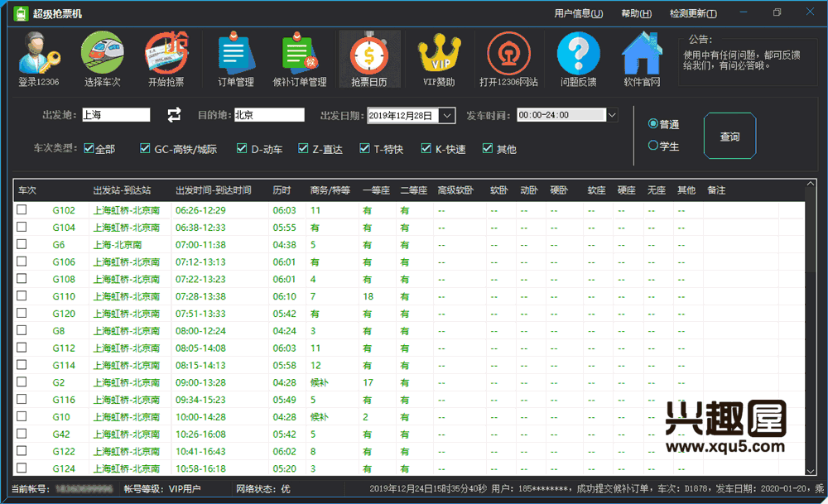Open the 登录12306 login icon
The height and width of the screenshot is (504, 828).
(39, 58)
